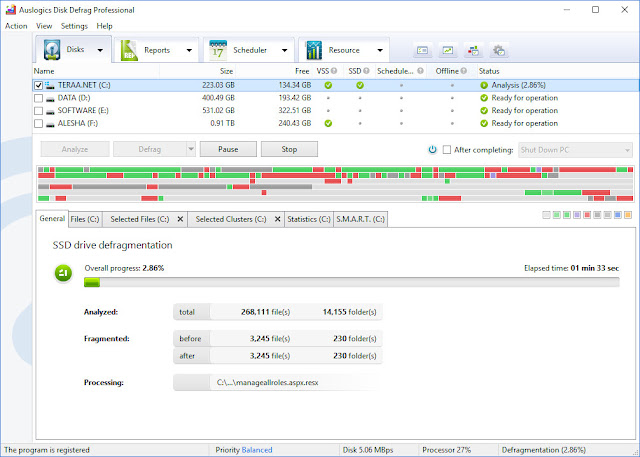Image resolution: width=640 pixels, height=457 pixels.
Task: Click the Disks hard drive icon
Action: [x=52, y=50]
